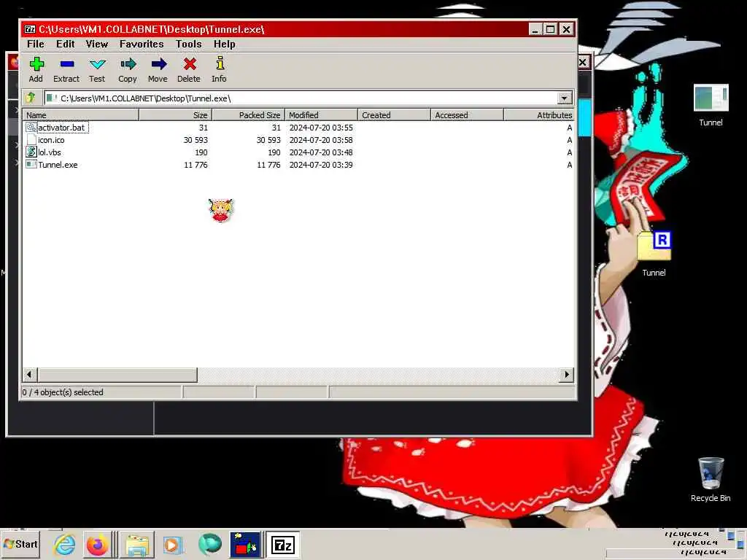Click modified date 2024-07-20 03:39
Screen dimensions: 747x560
(x=321, y=165)
